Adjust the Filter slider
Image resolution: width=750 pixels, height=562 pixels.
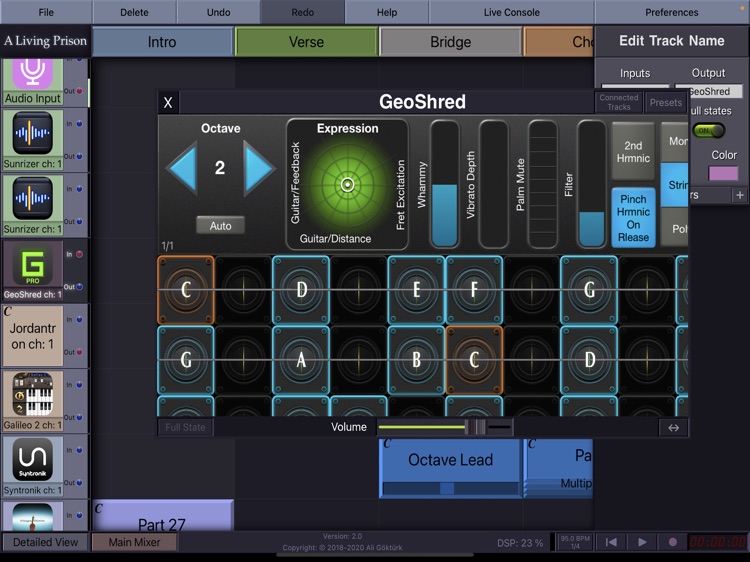coord(592,184)
